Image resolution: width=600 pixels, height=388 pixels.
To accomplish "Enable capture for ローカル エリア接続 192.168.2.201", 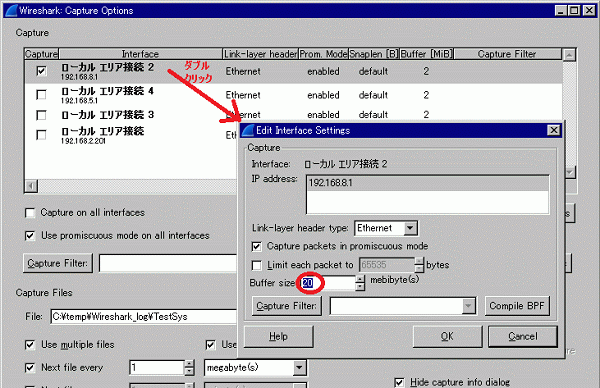I will tap(41, 135).
